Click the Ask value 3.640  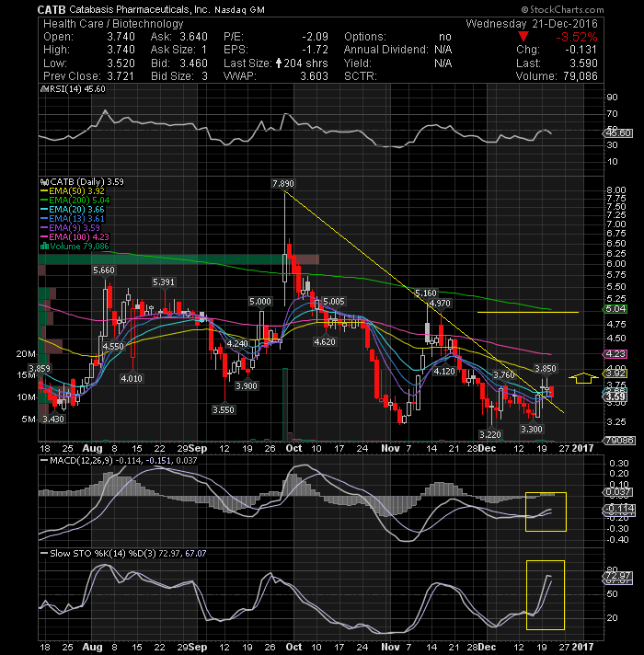pyautogui.click(x=193, y=37)
